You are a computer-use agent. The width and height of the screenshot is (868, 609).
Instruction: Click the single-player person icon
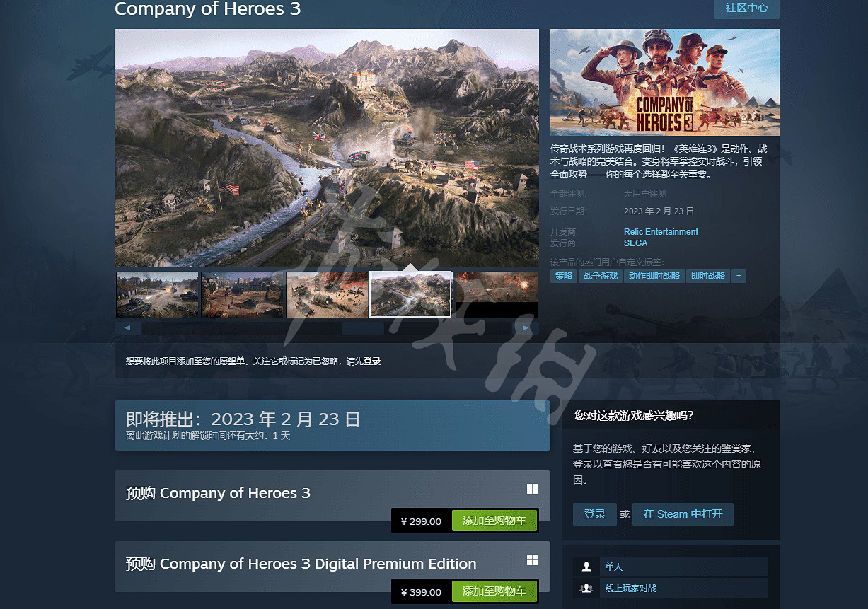[x=586, y=567]
